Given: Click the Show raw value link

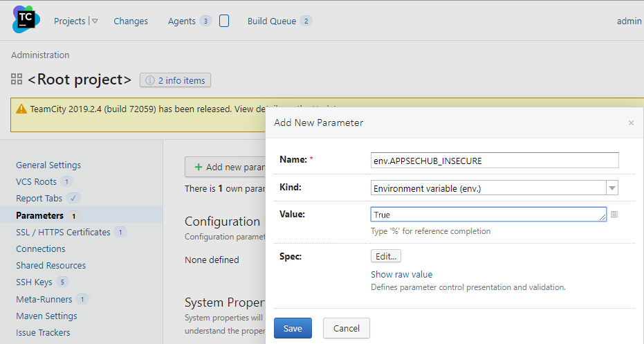Looking at the screenshot, I should pos(401,275).
